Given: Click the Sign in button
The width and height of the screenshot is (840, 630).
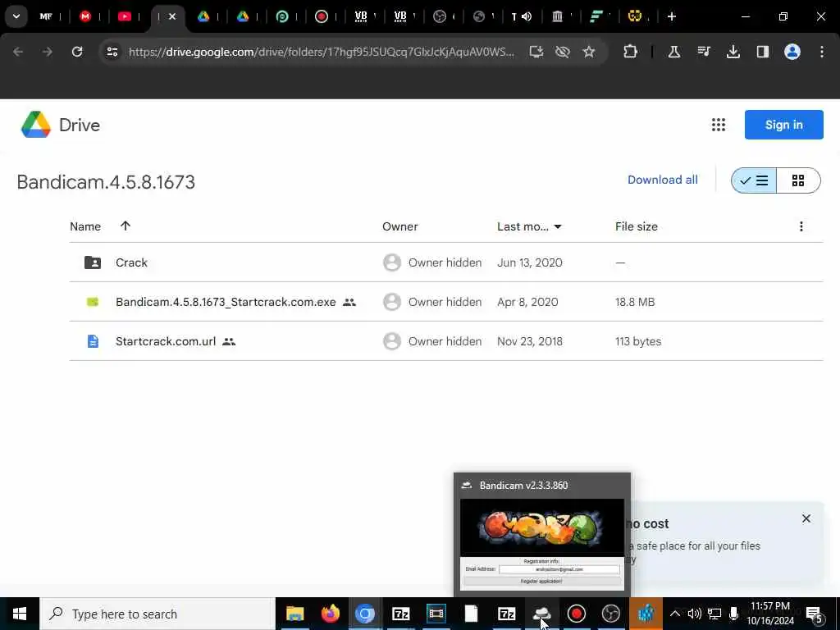Looking at the screenshot, I should pos(783,125).
